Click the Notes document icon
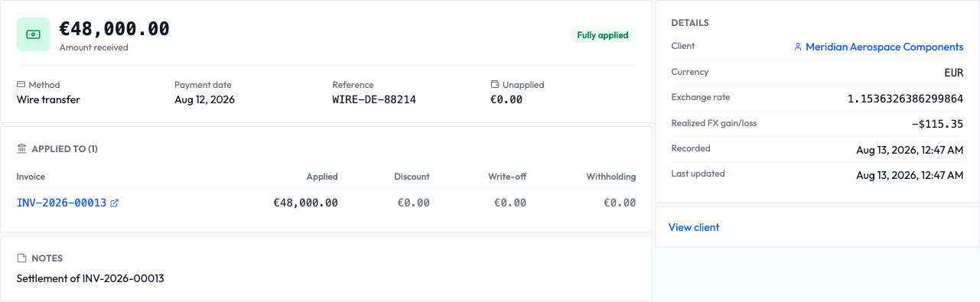Screen dimensions: 980x302 21,258
